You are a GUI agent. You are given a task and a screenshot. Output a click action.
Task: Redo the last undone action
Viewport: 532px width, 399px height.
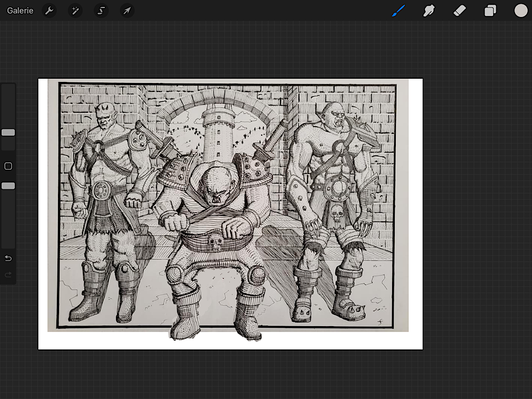8,275
